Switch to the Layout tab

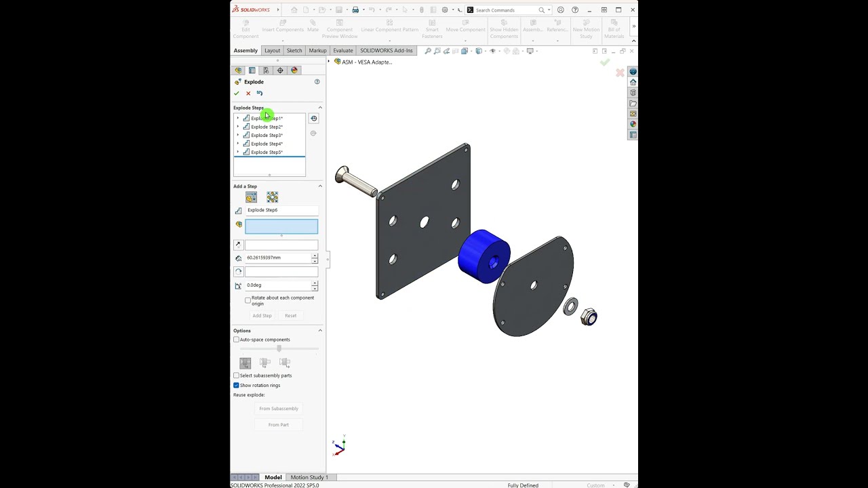(272, 51)
